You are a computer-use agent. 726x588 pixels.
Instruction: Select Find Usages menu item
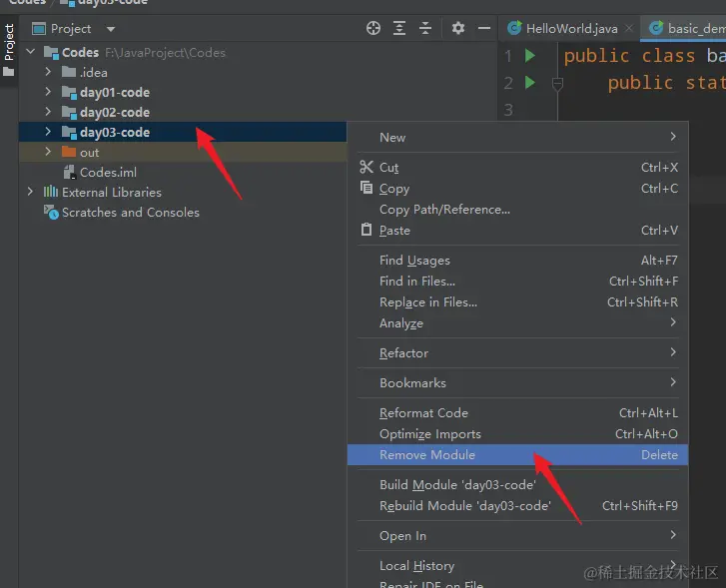pos(517,261)
